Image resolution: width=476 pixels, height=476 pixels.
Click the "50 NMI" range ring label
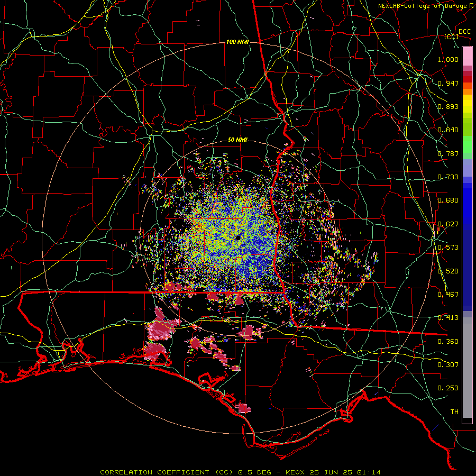click(237, 140)
